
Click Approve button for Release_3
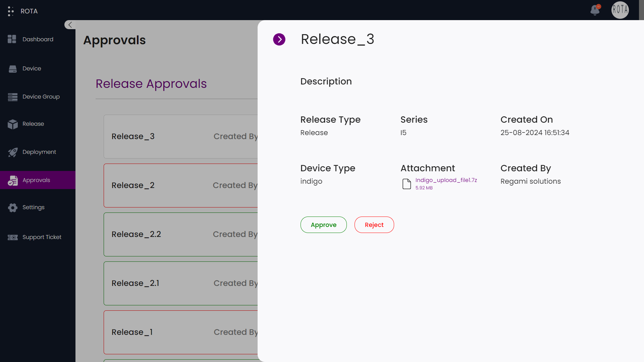pos(323,225)
